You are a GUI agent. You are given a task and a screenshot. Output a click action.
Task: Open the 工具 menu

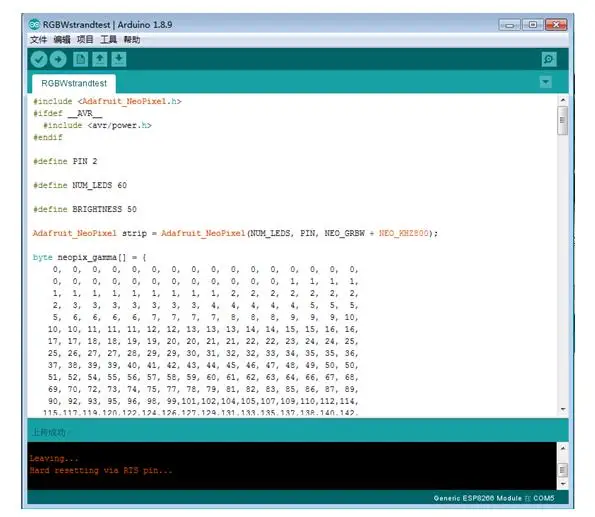tap(109, 39)
